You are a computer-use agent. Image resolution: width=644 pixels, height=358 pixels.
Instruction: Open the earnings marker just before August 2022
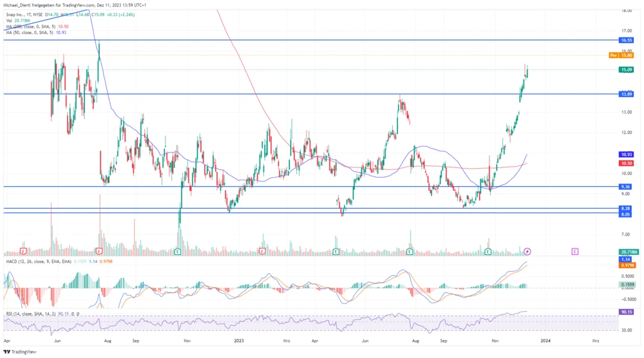point(99,250)
